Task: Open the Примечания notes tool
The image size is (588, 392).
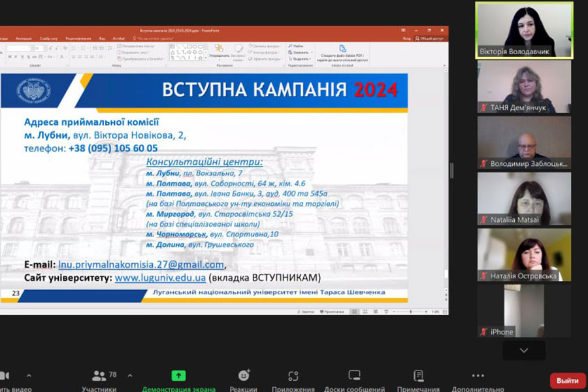Action: (x=418, y=380)
